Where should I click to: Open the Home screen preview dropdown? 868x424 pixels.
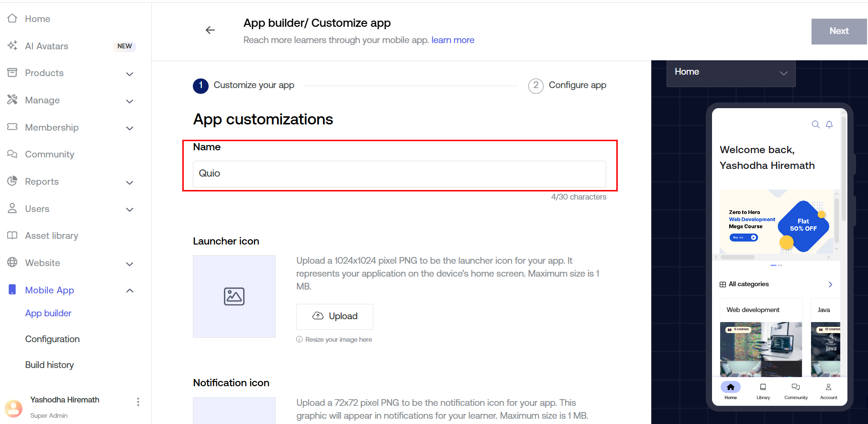[x=731, y=73]
